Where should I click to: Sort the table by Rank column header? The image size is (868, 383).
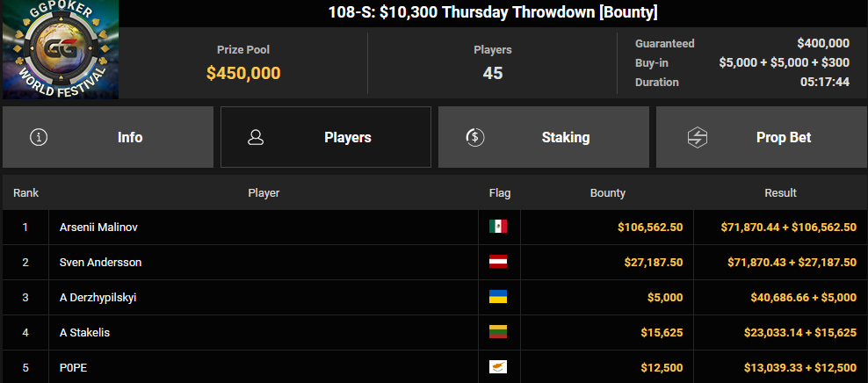point(26,193)
